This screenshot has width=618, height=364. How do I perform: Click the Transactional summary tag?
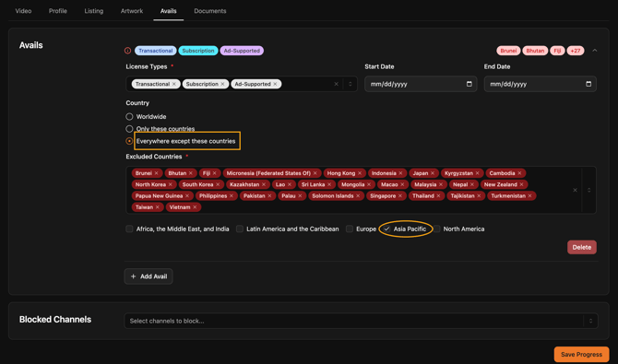pyautogui.click(x=155, y=51)
